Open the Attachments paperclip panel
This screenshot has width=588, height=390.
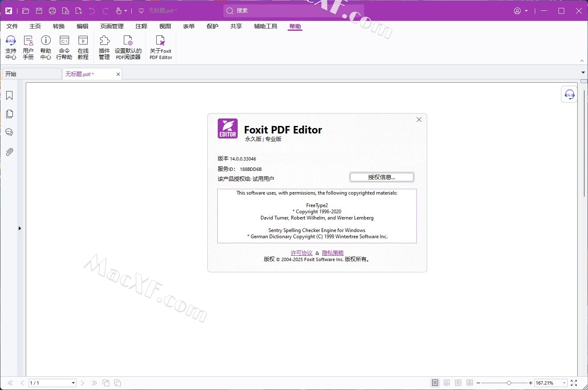pyautogui.click(x=10, y=152)
